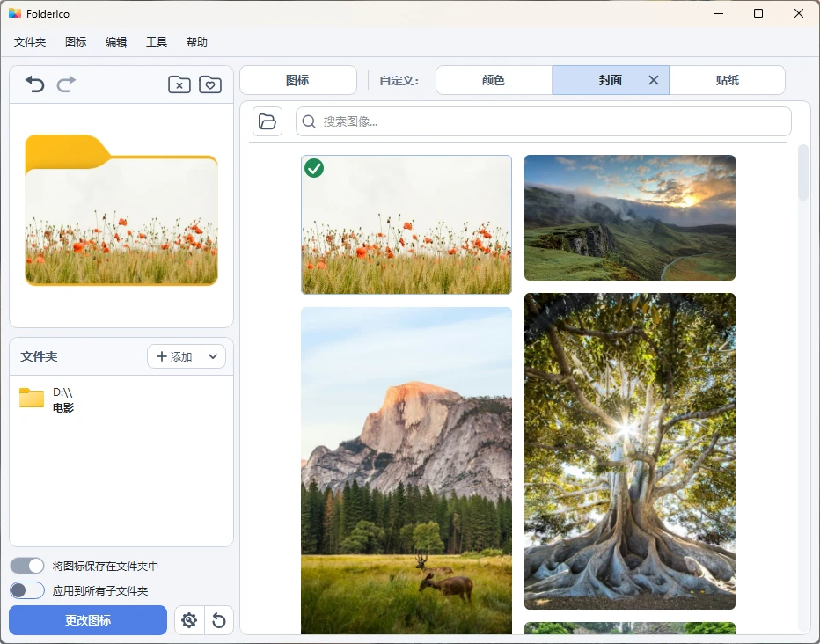Click the folder with X remove icon

tap(179, 84)
